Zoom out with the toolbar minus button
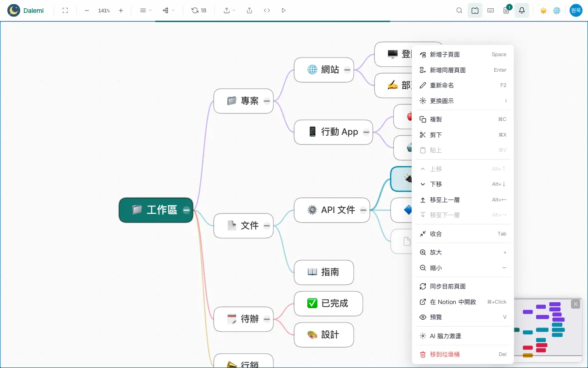Screen dimensions: 588x368 click(x=87, y=10)
